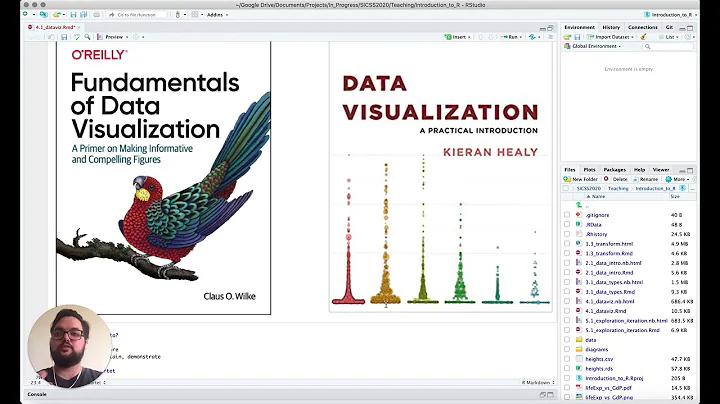Screen dimensions: 720x404
Task: Click the Go to file/function field
Action: 136,15
